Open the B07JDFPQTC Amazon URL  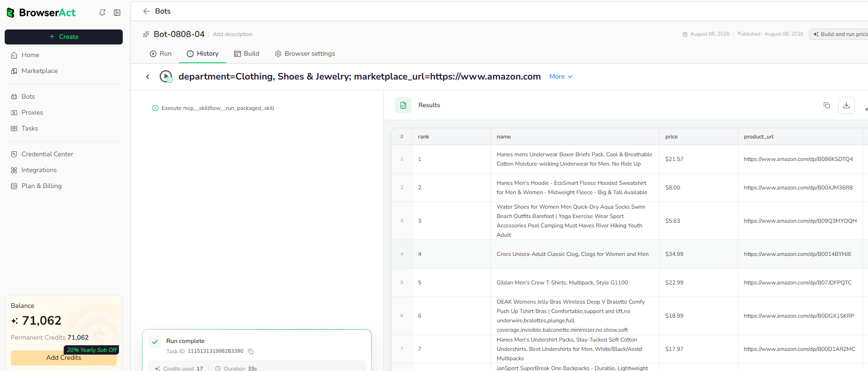click(798, 283)
